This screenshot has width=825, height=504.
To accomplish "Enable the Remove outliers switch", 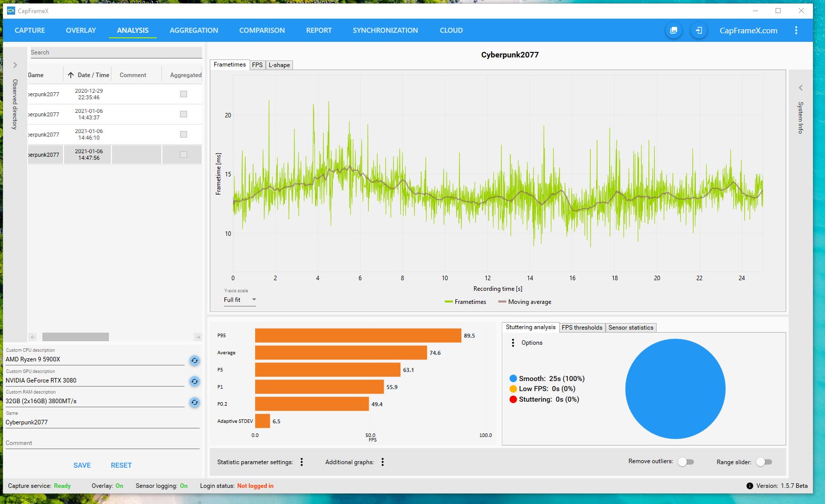I will coord(686,462).
